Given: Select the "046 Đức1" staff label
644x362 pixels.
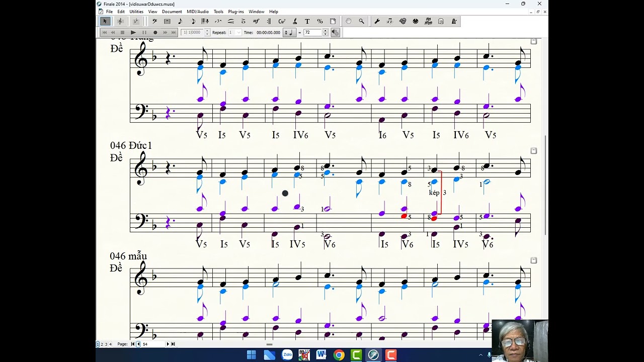Looking at the screenshot, I should click(131, 145).
